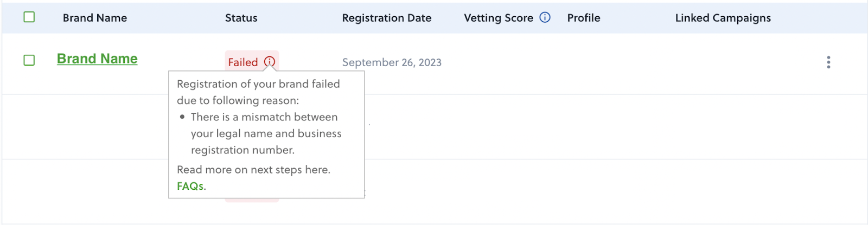Click the September 26, 2023 date
The image size is (868, 225).
(x=392, y=62)
